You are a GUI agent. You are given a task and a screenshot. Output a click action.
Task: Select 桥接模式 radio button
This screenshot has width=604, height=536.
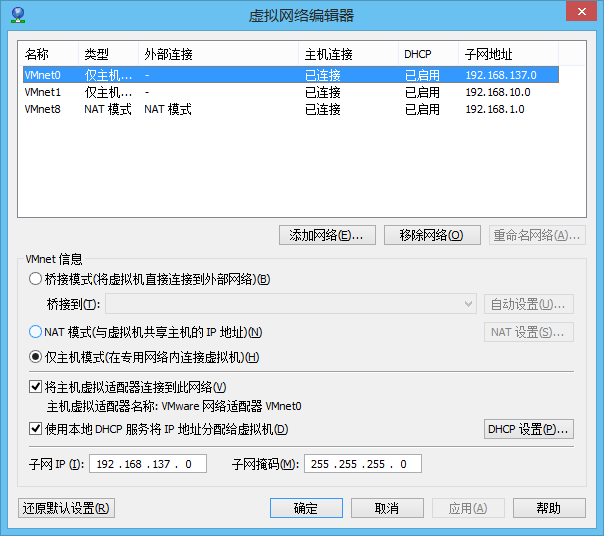coord(35,279)
